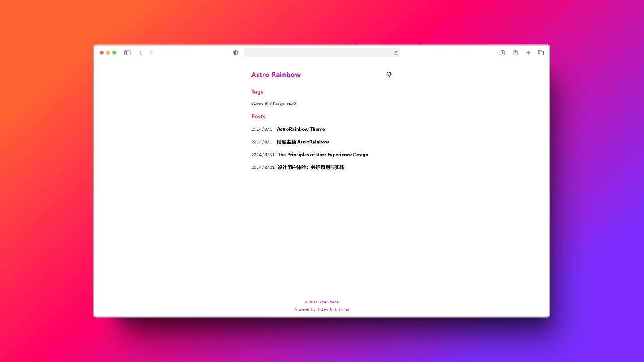Minimize the window with the yellow button
The width and height of the screenshot is (644, 362).
[x=108, y=53]
